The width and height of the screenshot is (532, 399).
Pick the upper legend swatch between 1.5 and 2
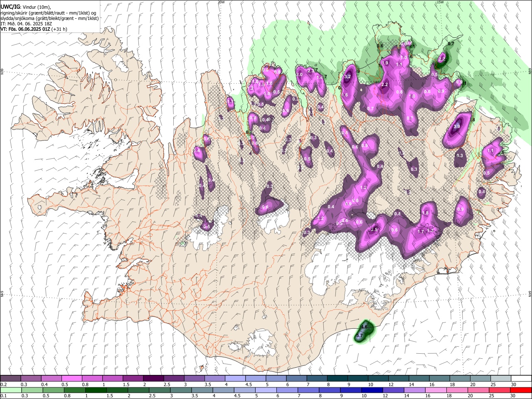click(x=133, y=379)
